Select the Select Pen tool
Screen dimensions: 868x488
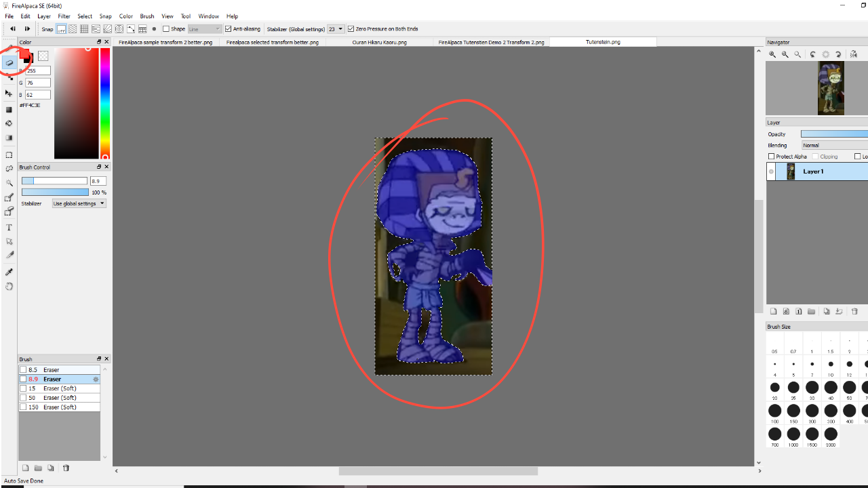click(x=9, y=197)
